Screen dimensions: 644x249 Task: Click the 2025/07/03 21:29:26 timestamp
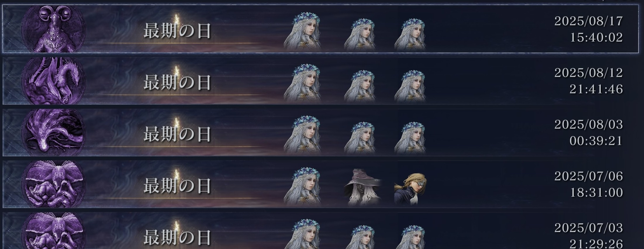(x=589, y=235)
